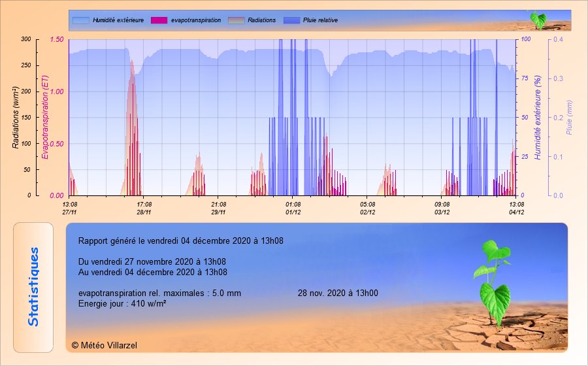Image resolution: width=588 pixels, height=366 pixels.
Task: Click 'Rapport généré le vendredi 04 décembre 2020' line
Action: (x=181, y=241)
